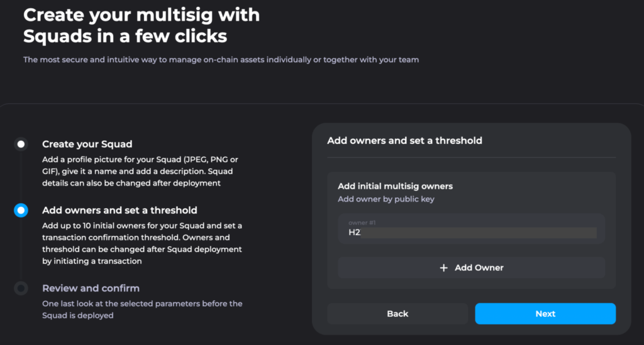Click the Create your Squad description text

pyautogui.click(x=140, y=172)
